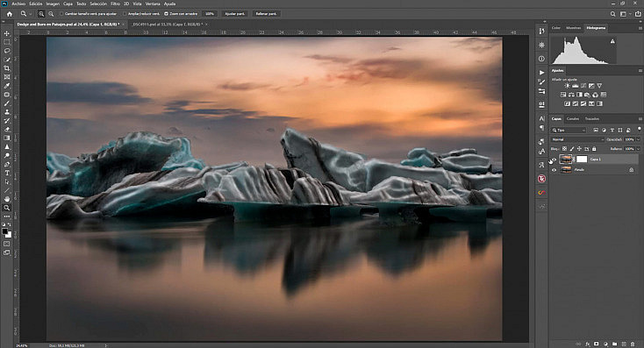Toggle lock position
Screen dimensions: 644x348
(580, 149)
